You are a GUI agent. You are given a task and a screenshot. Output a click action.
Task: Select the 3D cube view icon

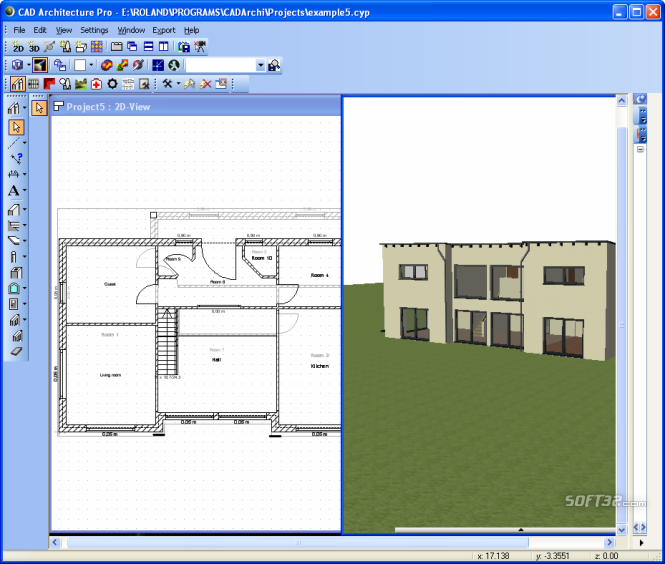(17, 65)
